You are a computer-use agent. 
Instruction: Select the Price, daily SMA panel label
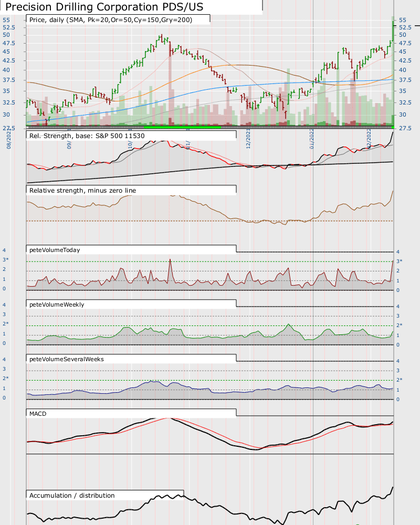111,20
